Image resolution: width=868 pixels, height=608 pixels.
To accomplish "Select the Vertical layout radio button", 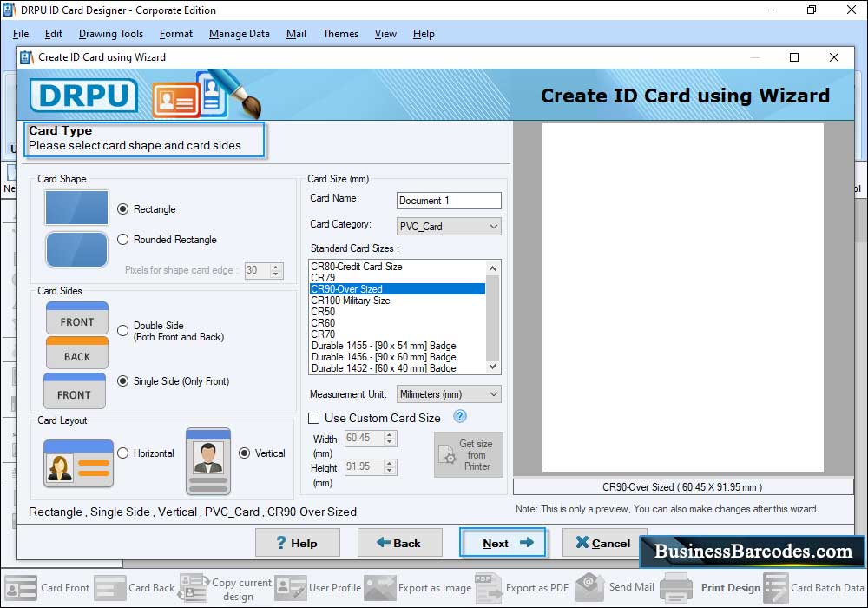I will [x=244, y=453].
